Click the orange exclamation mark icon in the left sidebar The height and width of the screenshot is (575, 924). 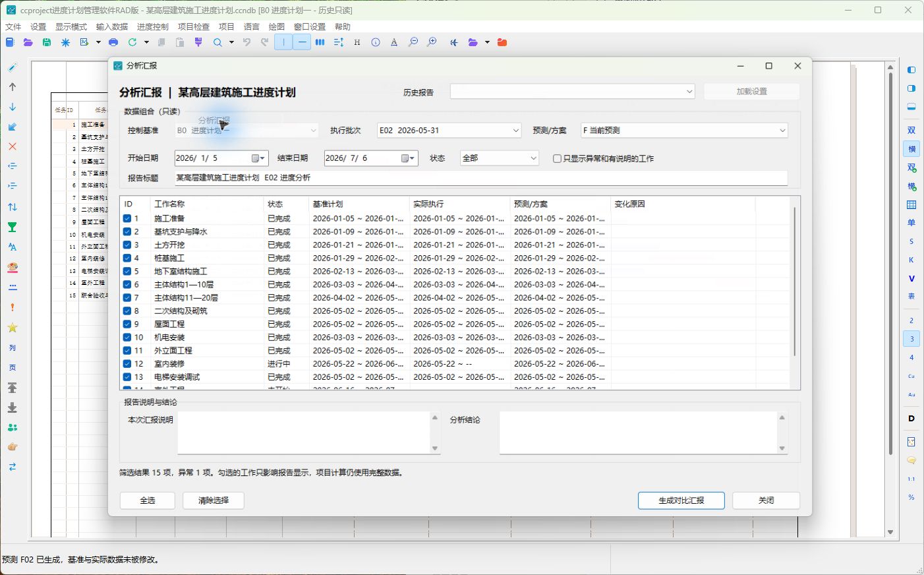(12, 307)
